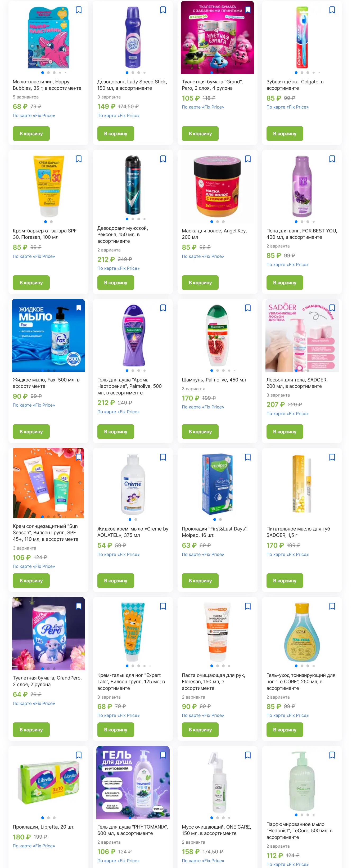Bookmark the Happy Bubbles мыло-пластилин product
The width and height of the screenshot is (352, 868).
click(79, 10)
